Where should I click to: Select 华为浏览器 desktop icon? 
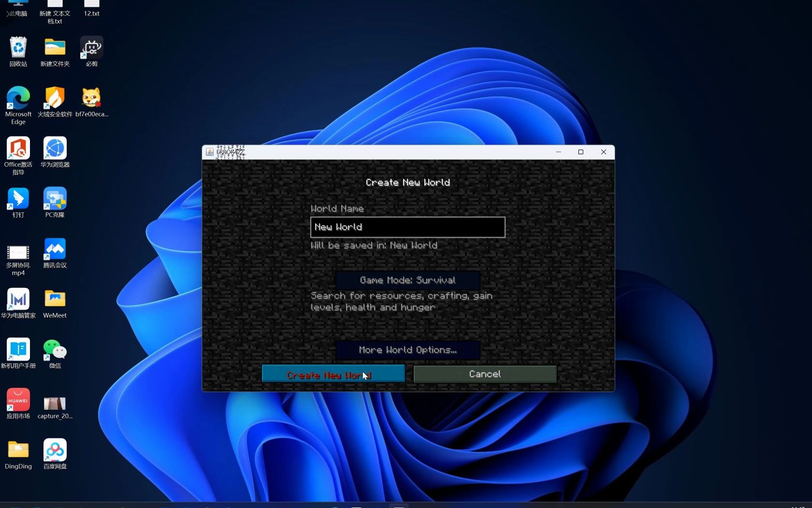click(55, 152)
